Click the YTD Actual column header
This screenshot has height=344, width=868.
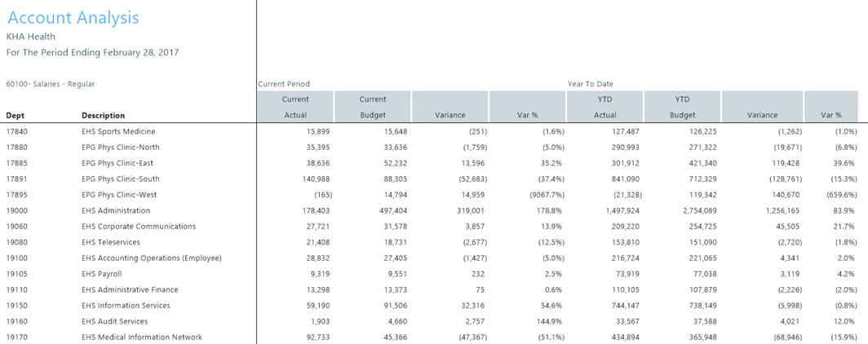click(x=604, y=107)
